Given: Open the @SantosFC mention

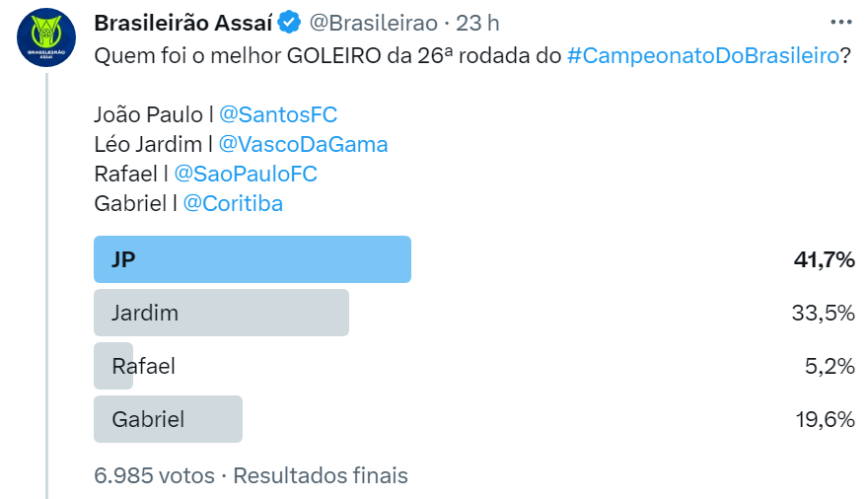Looking at the screenshot, I should [x=278, y=114].
